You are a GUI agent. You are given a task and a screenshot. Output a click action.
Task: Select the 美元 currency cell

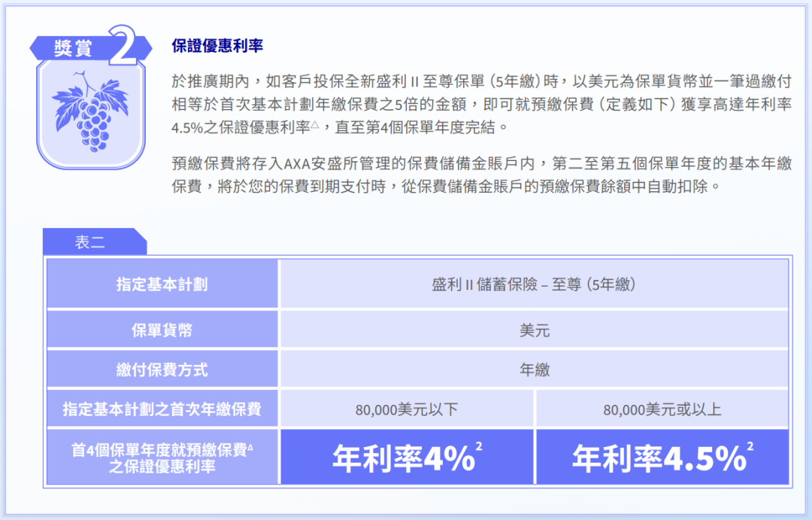click(534, 329)
